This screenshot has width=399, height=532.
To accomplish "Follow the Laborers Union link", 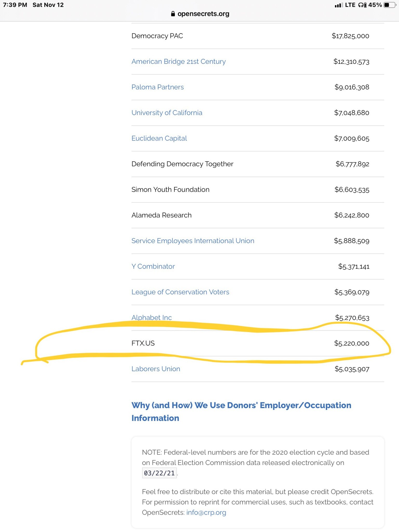I will tap(156, 369).
